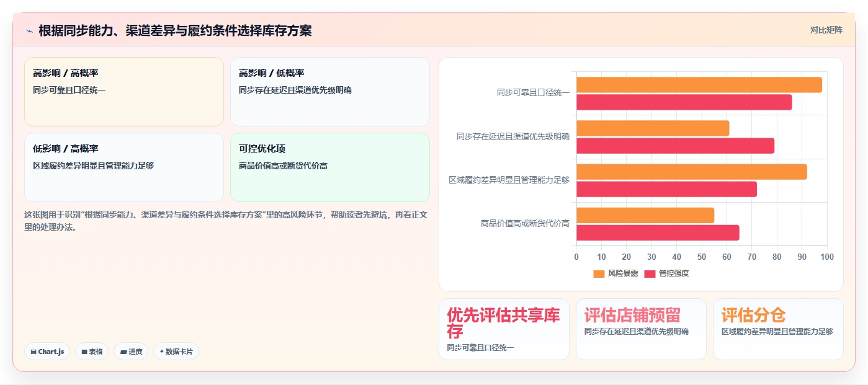868x385 pixels.
Task: Toggle the 风险暴露 legend orange swatch
Action: pos(599,273)
